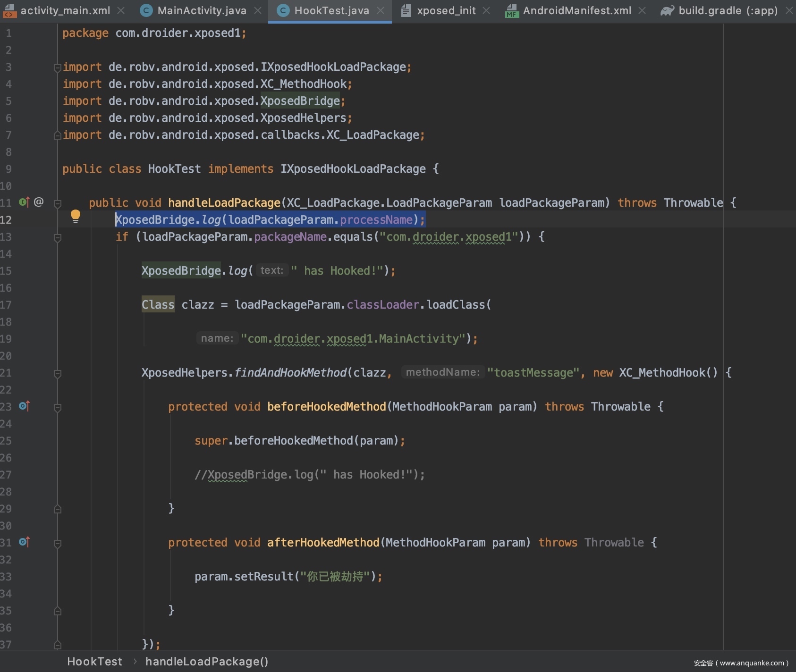Image resolution: width=796 pixels, height=672 pixels.
Task: Click the override gutter icon beside afterHookedMethod
Action: click(x=24, y=542)
